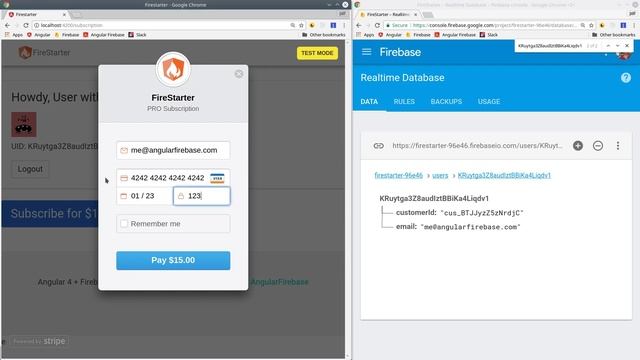Screen dimensions: 640x360
Task: Click the find bar search text
Action: [x=550, y=46]
